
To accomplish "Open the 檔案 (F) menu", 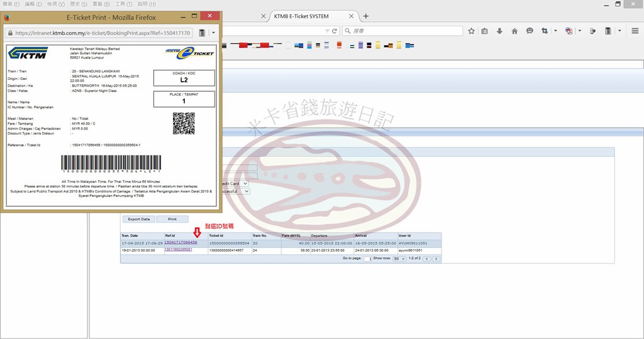I will [x=11, y=4].
